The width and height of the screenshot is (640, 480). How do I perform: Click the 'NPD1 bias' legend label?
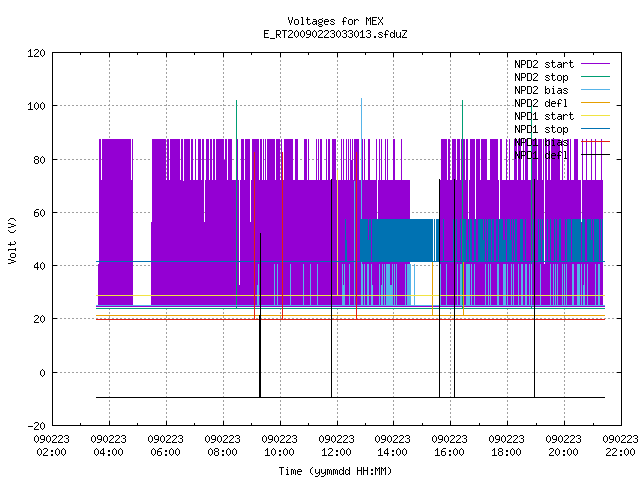(x=541, y=142)
